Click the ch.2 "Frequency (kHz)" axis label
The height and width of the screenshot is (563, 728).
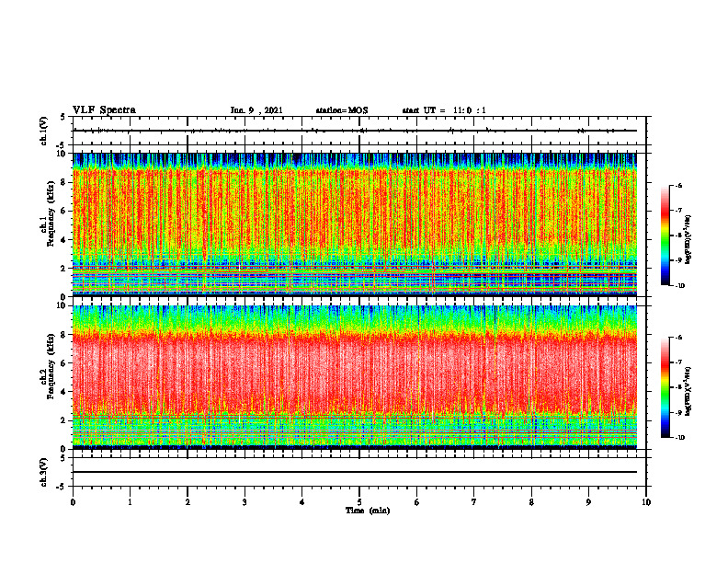[51, 366]
